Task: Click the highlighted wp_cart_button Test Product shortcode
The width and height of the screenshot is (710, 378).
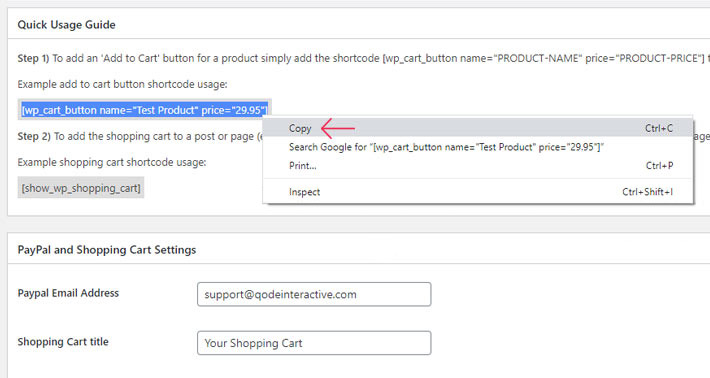Action: tap(144, 110)
